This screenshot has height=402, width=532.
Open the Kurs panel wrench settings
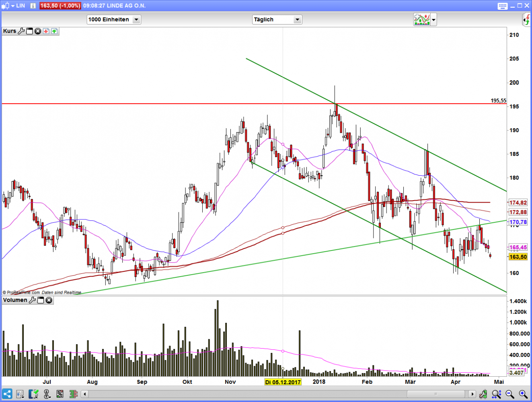point(21,31)
